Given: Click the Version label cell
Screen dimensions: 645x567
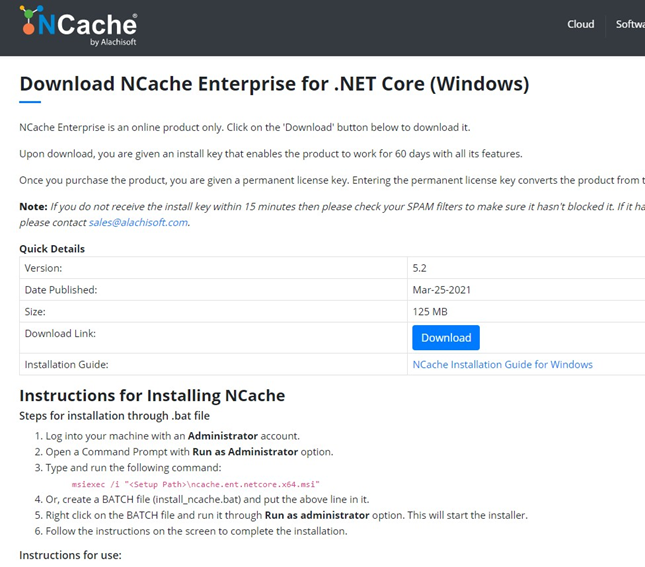Looking at the screenshot, I should 43,268.
